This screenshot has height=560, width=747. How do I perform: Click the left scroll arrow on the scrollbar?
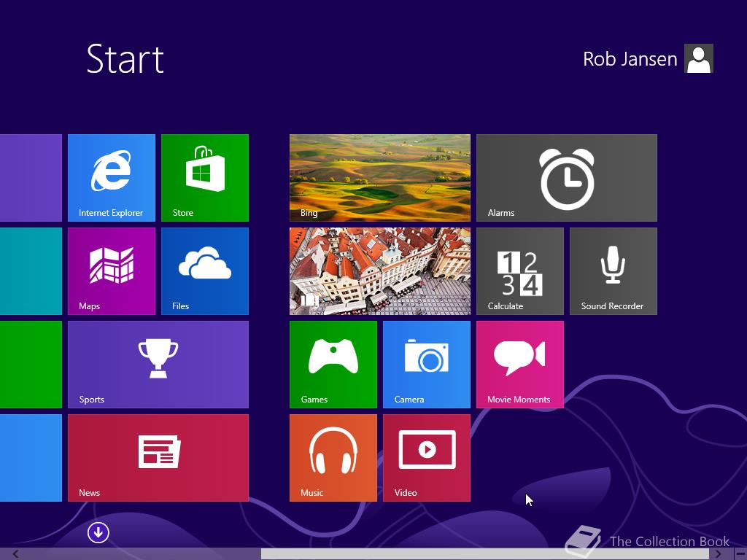click(16, 554)
